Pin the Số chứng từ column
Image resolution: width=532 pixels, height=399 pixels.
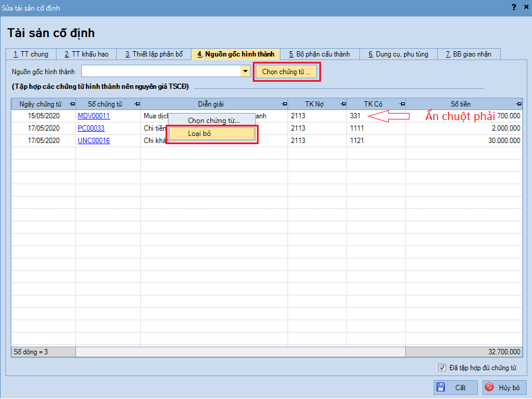coord(137,104)
